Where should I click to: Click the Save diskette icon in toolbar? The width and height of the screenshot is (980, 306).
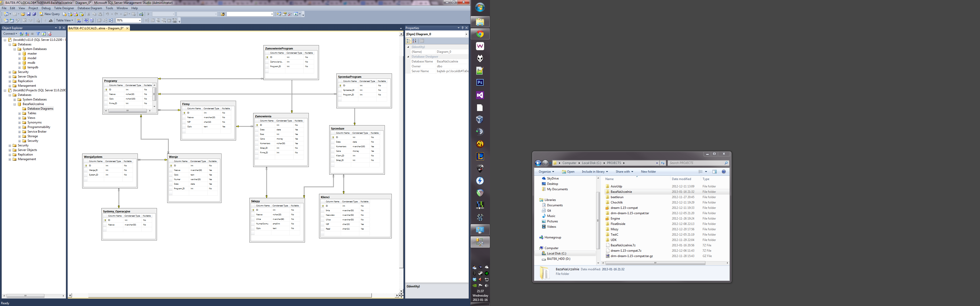point(29,14)
